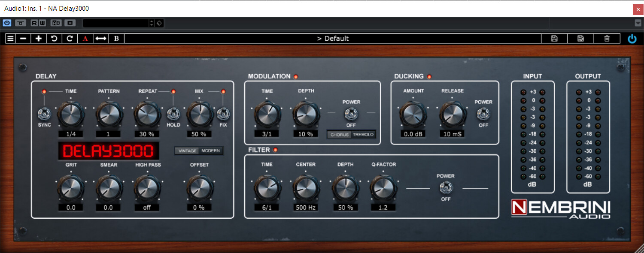The height and width of the screenshot is (253, 644).
Task: Select VINTAGE delay mode
Action: [x=187, y=151]
